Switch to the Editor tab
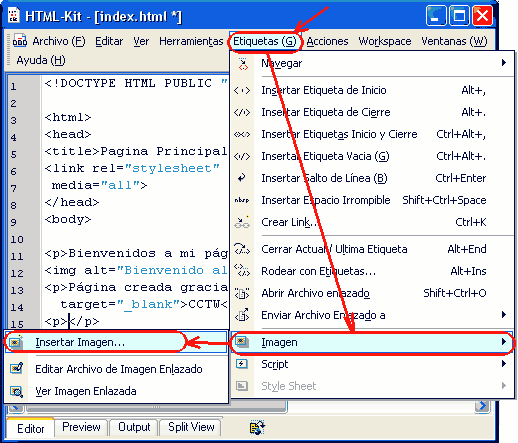The width and height of the screenshot is (518, 443). [x=30, y=428]
